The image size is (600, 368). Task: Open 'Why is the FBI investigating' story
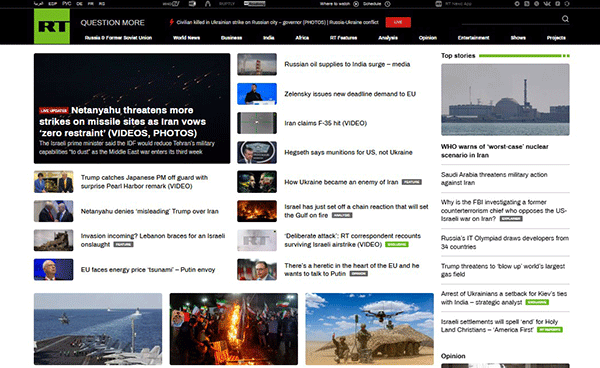[x=504, y=210]
